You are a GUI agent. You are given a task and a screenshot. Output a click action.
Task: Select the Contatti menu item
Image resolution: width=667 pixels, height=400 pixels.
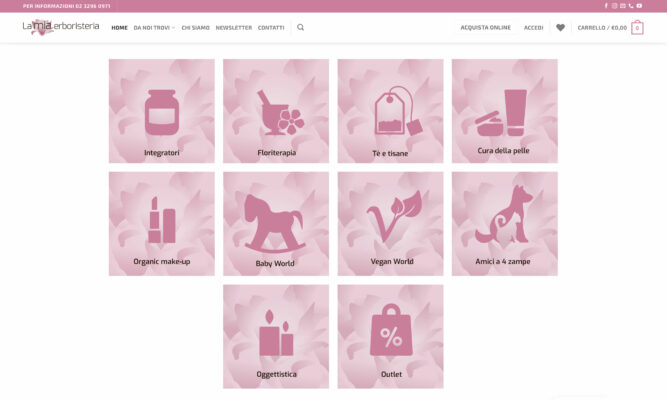[271, 28]
